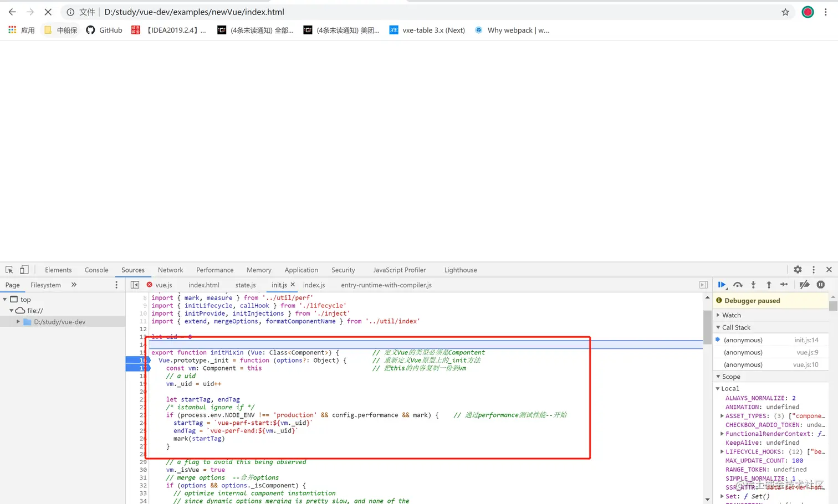Open the Chrome profile avatar
The height and width of the screenshot is (504, 838).
(808, 12)
